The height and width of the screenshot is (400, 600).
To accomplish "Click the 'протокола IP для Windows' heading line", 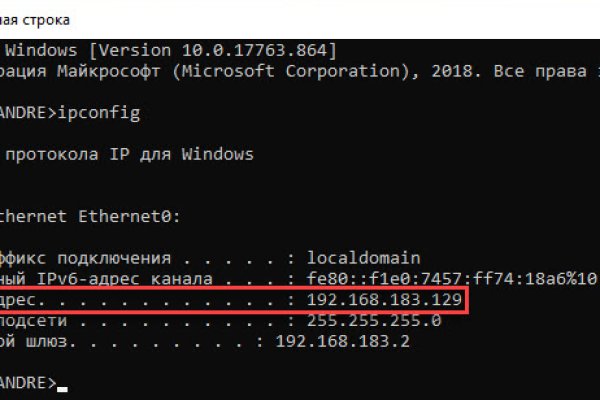I will point(126,155).
